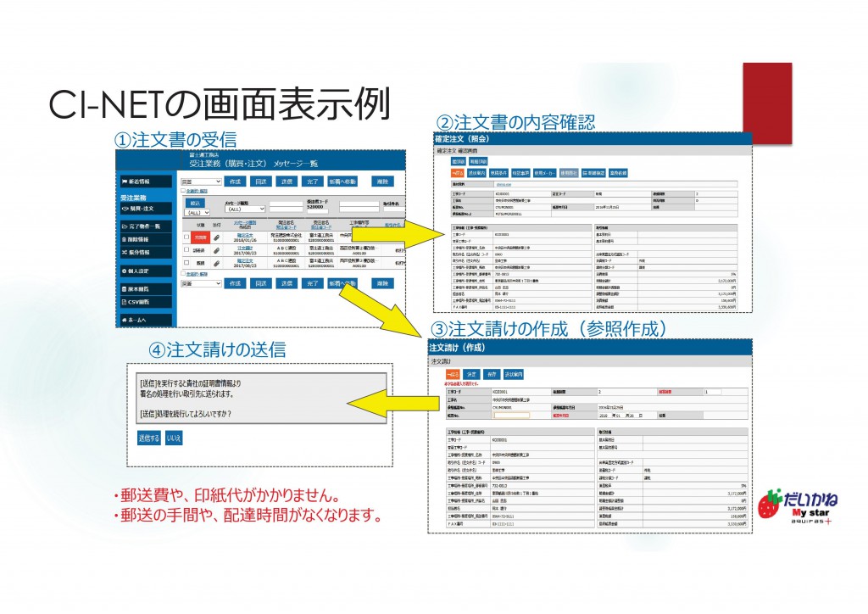
Task: Open the 新着情報 section in the sidebar
Action: click(136, 181)
